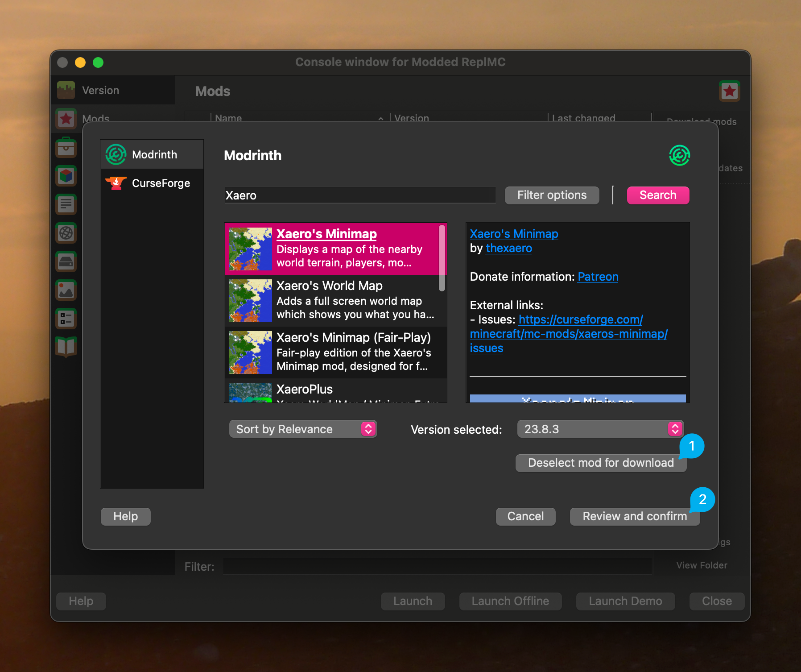
Task: Click View Folder in Console window
Action: tap(702, 565)
